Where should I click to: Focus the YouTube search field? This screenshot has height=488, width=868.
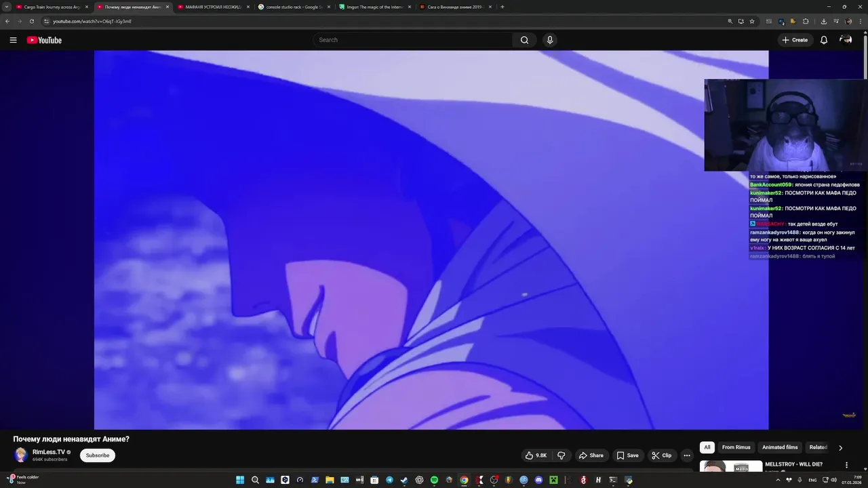tap(414, 40)
